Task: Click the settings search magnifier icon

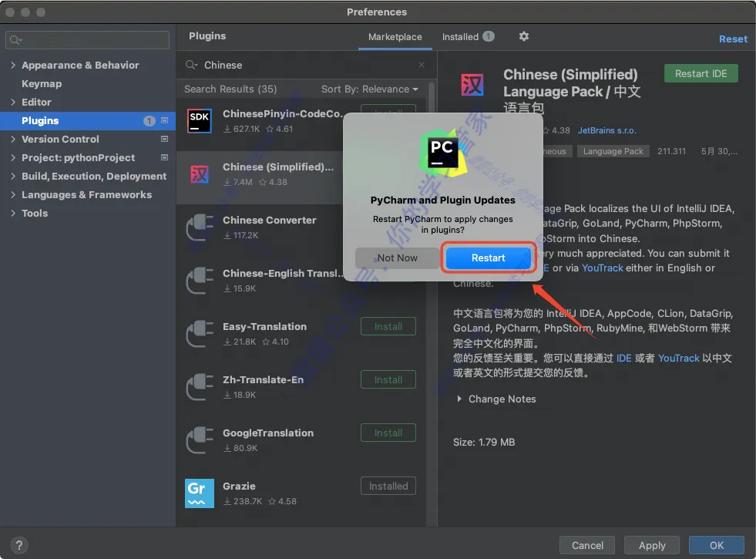Action: pyautogui.click(x=15, y=40)
